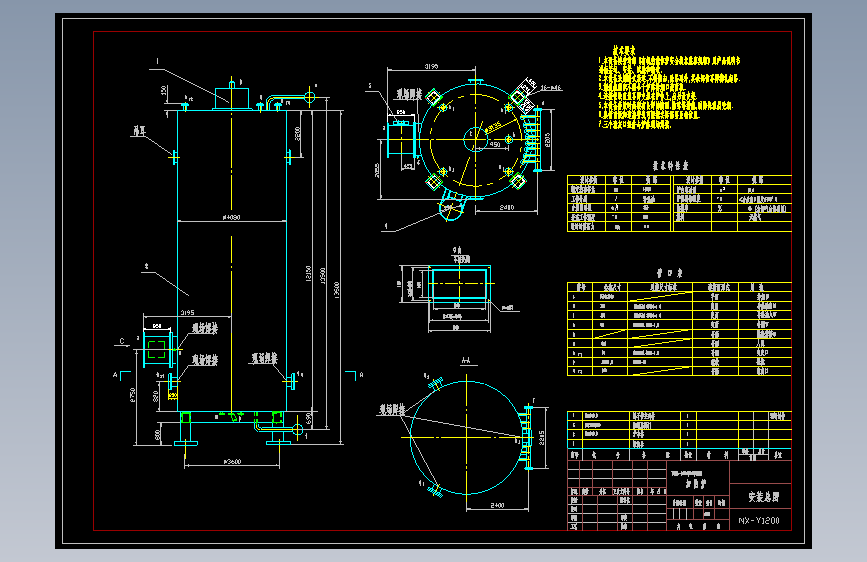Viewport: 867px width, 562px height.
Task: Click 现场焊接 label in the top plan view
Action: pyautogui.click(x=409, y=95)
